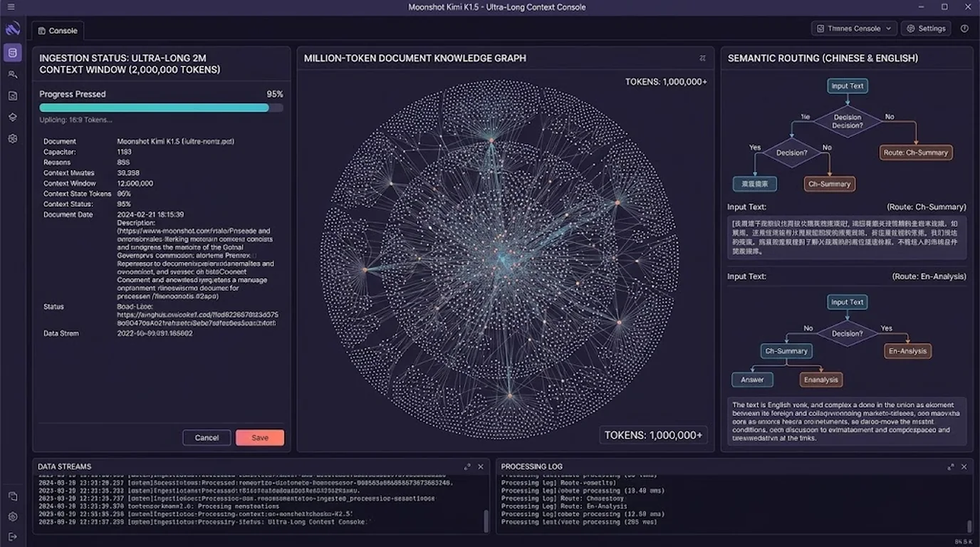Image resolution: width=980 pixels, height=547 pixels.
Task: Click the Processing Log scrollbar
Action: click(x=969, y=526)
